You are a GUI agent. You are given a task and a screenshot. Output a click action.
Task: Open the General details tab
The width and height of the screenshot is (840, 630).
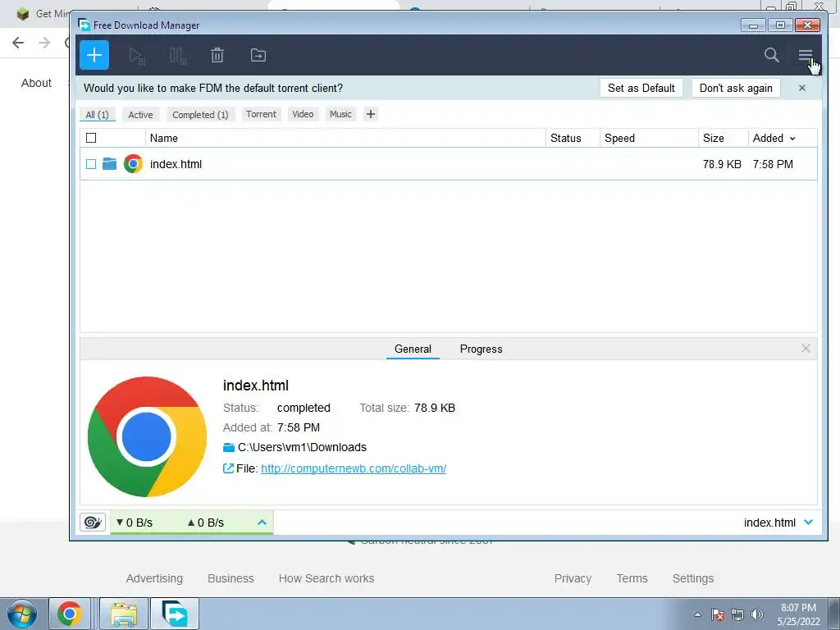(413, 349)
